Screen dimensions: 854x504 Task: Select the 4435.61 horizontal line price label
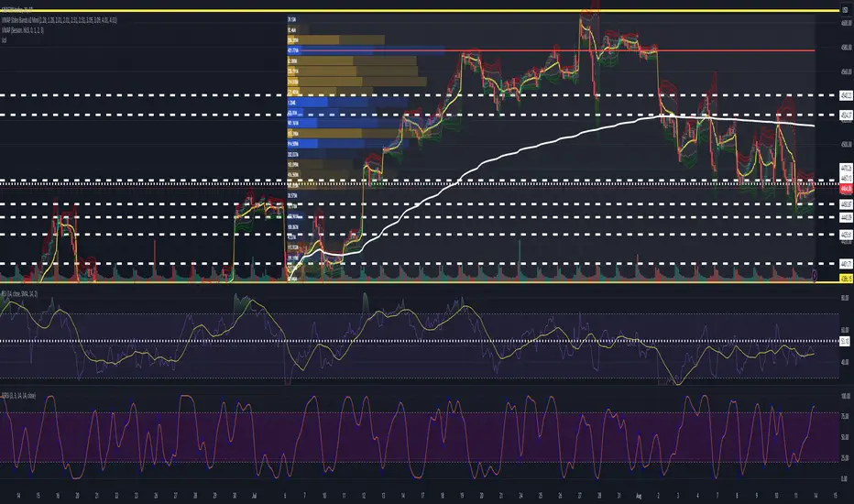846,235
